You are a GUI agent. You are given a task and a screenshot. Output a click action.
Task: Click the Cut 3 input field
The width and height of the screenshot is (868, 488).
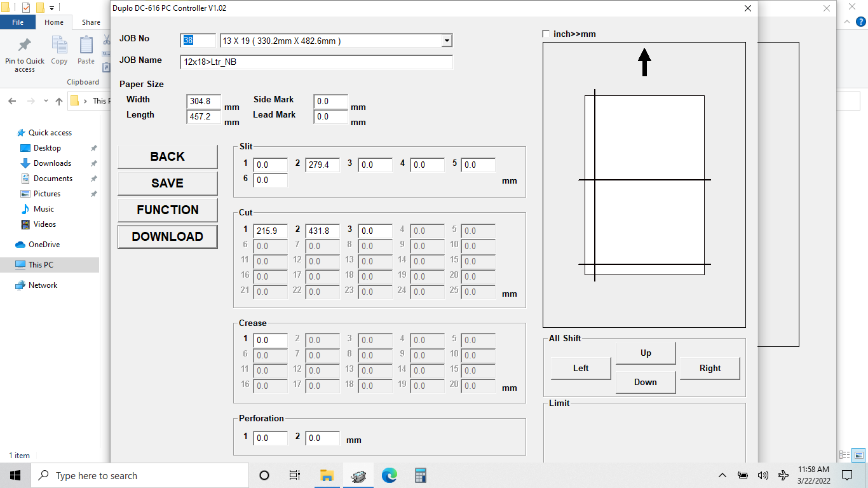[376, 231]
